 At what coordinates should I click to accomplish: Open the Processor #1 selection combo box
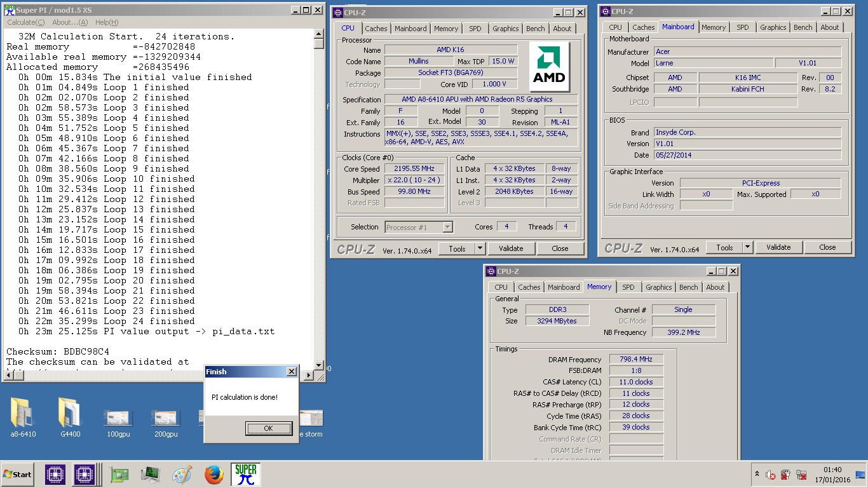(419, 227)
